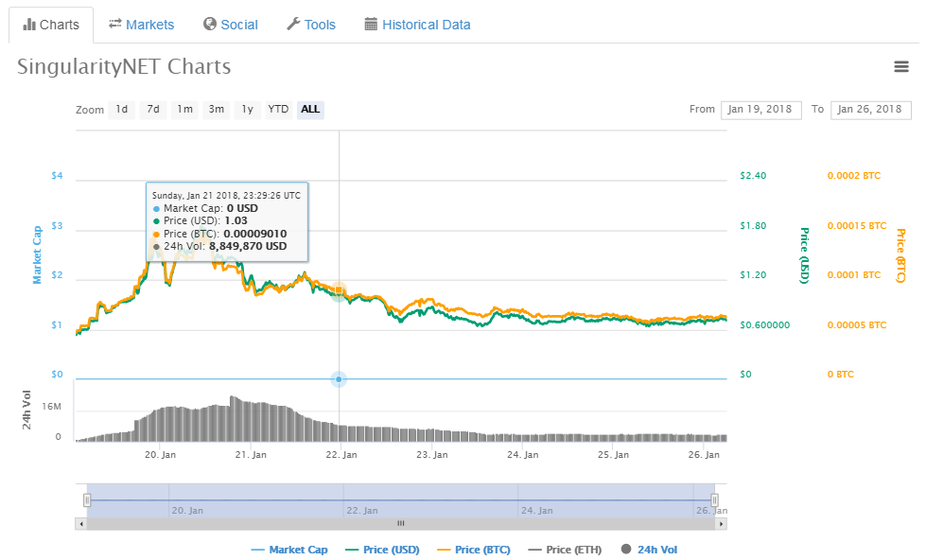Click the To date input field
926x560 pixels.
pyautogui.click(x=870, y=110)
